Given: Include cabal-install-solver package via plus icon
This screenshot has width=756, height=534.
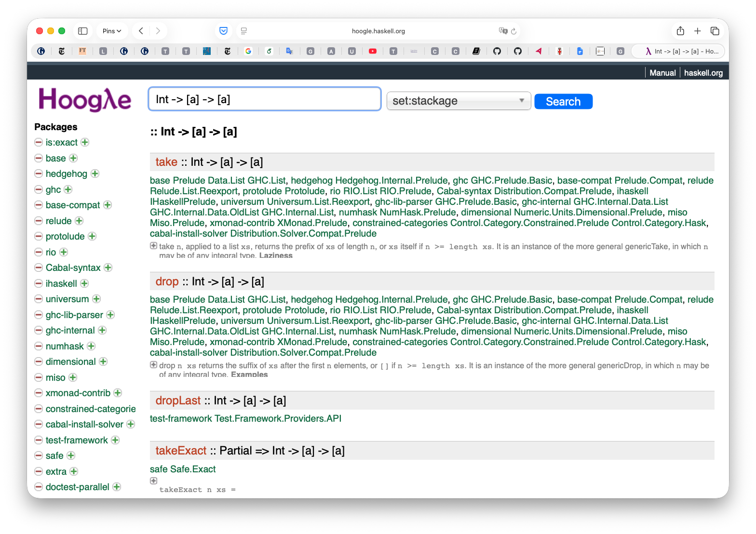Looking at the screenshot, I should tap(131, 424).
